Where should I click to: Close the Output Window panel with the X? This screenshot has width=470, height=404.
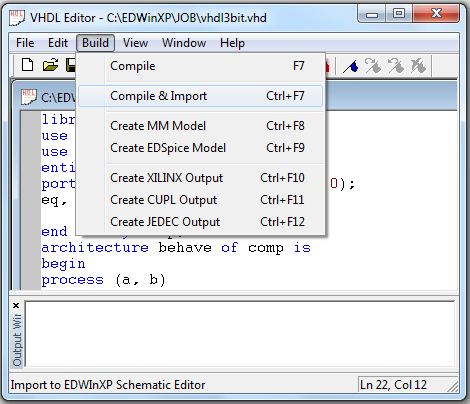[x=16, y=305]
